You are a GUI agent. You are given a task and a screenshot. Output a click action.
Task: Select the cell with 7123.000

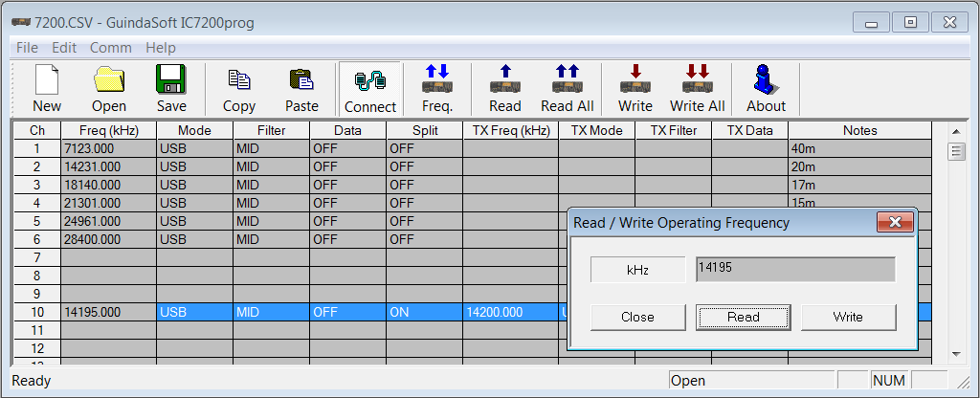pyautogui.click(x=109, y=148)
